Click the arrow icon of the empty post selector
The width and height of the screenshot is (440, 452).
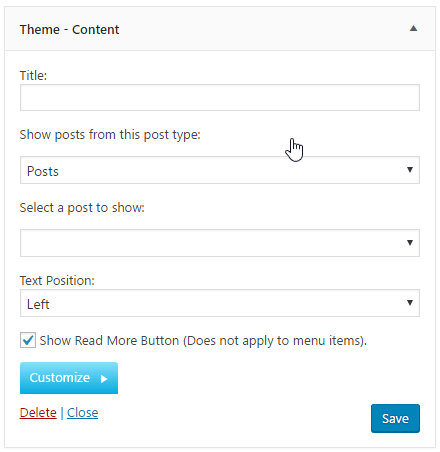pos(410,243)
